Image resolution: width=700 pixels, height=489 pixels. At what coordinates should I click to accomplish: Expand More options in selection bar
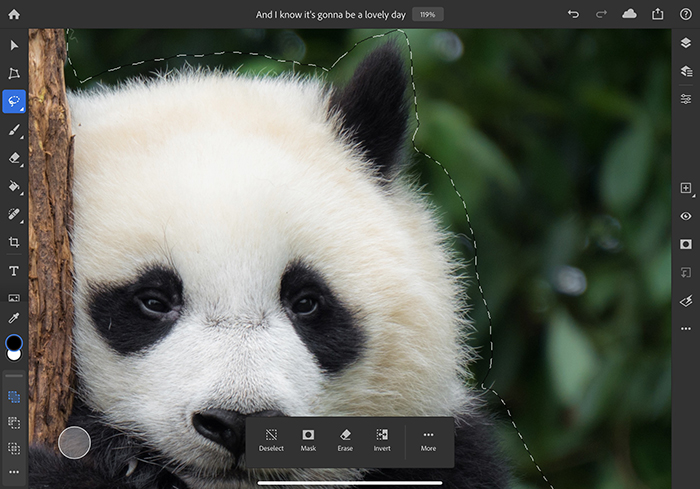[428, 441]
